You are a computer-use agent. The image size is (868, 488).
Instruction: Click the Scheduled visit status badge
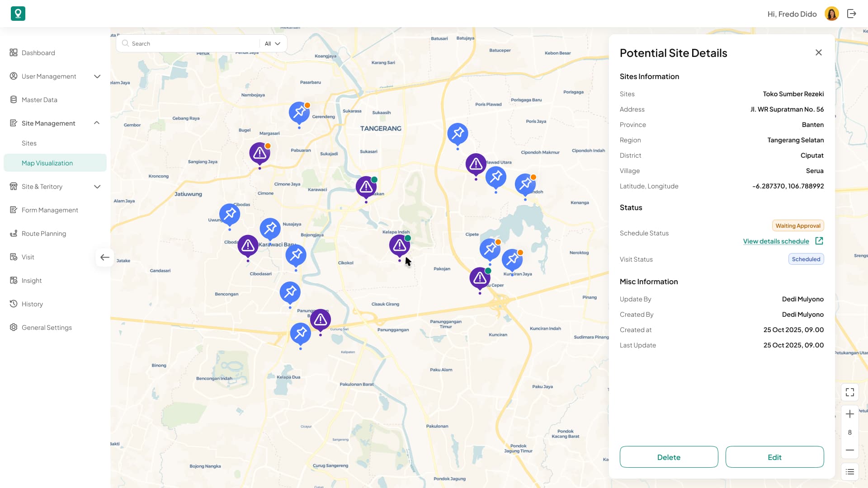pos(806,259)
